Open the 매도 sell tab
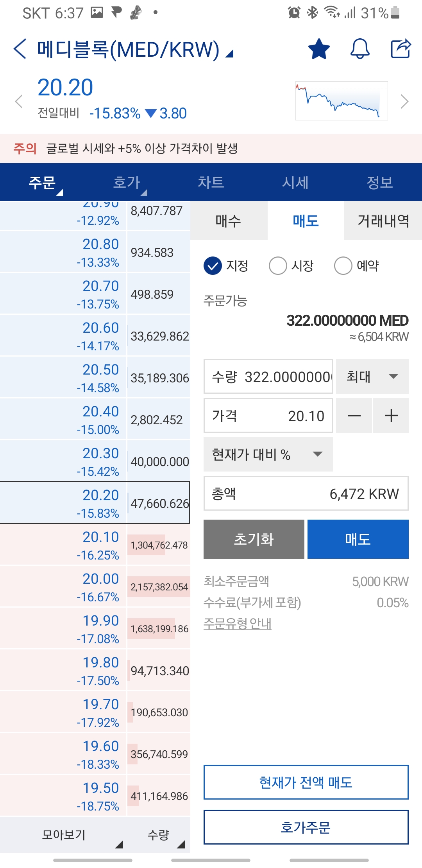Viewport: 422px width, 868px height. [x=306, y=221]
